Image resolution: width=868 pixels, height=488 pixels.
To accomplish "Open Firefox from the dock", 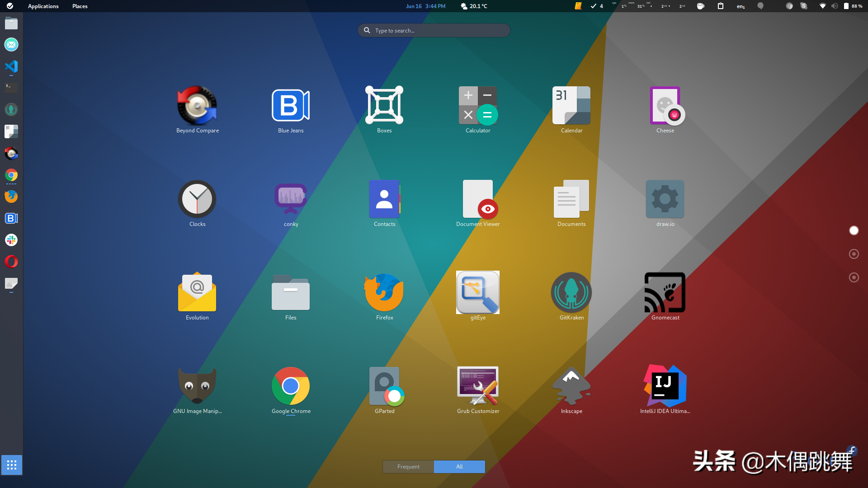I will point(11,197).
